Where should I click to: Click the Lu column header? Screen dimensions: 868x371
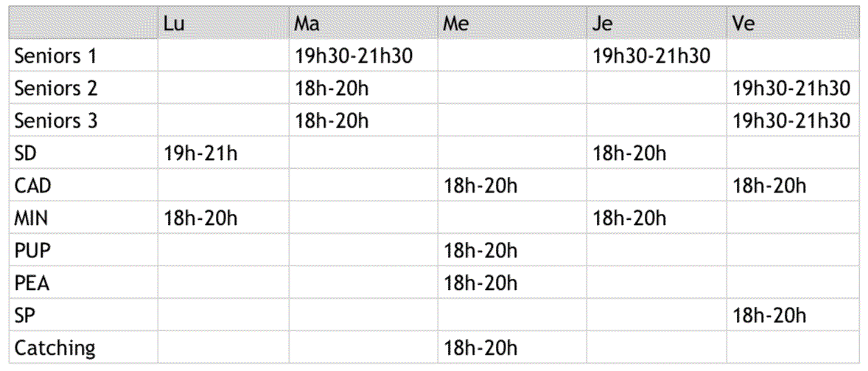tap(174, 24)
